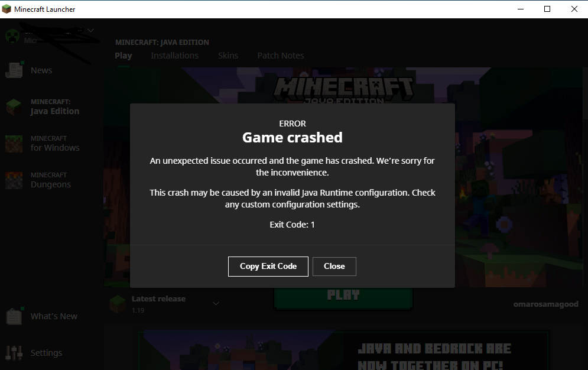Expand the Latest release version dropdown
Screen dimensions: 588x370
pos(216,303)
